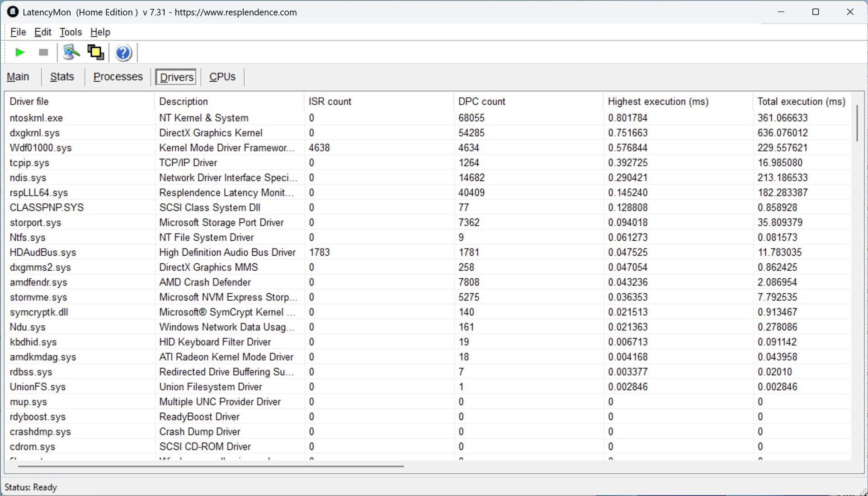Open the Edit menu
Viewport: 868px width, 496px height.
pos(42,32)
